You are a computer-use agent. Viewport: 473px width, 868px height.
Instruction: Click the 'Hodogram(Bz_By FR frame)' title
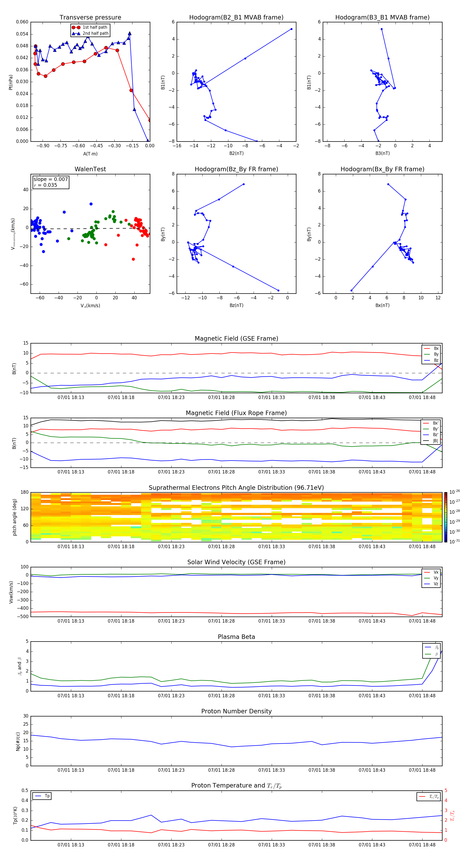pyautogui.click(x=236, y=169)
